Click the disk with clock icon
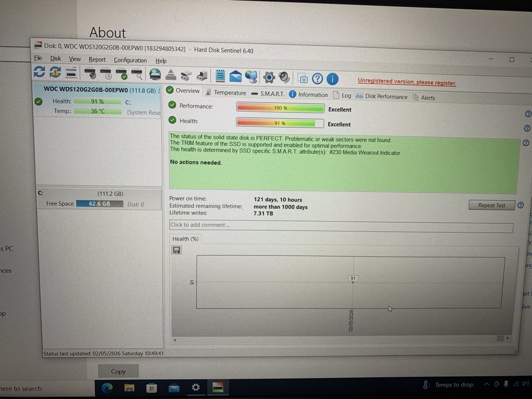The image size is (532, 399). pos(106,74)
